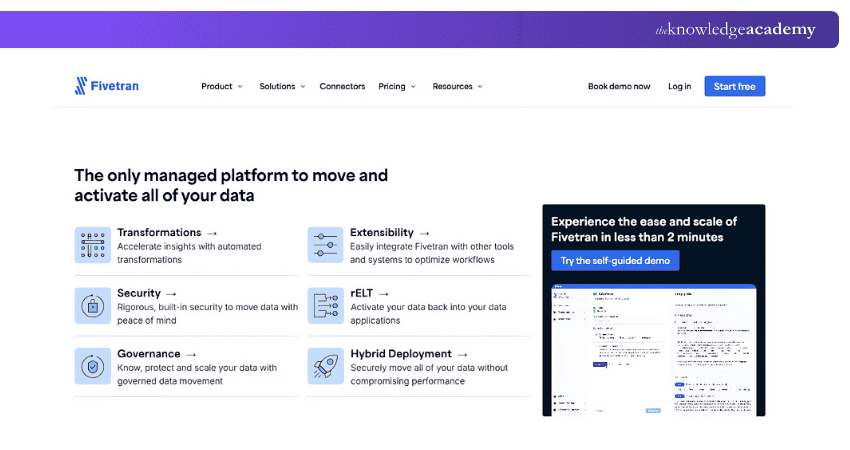
Task: Click the Hybrid Deployment rocket icon
Action: tap(326, 367)
